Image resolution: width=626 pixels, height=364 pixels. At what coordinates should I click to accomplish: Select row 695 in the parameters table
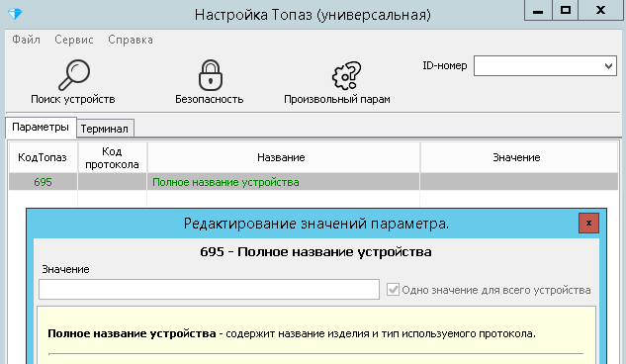pos(313,182)
